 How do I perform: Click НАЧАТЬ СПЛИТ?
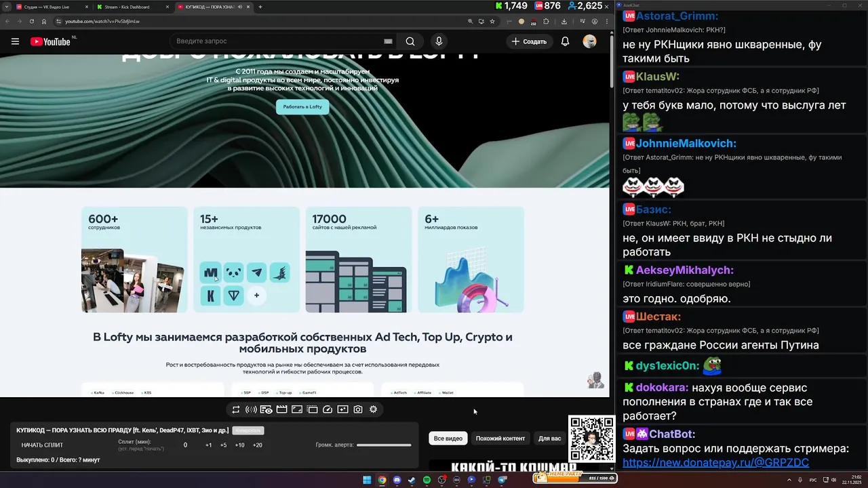tap(42, 445)
